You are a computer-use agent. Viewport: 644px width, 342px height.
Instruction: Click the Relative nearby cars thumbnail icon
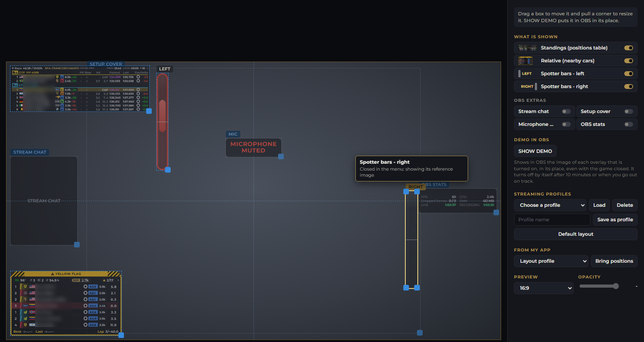point(525,61)
